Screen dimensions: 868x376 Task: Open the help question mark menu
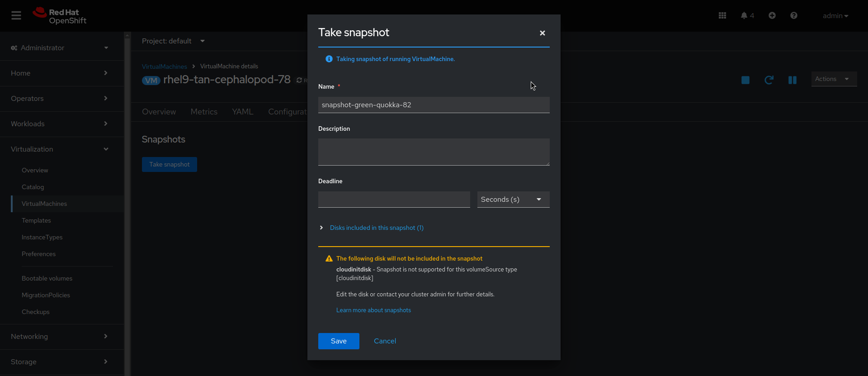click(793, 15)
